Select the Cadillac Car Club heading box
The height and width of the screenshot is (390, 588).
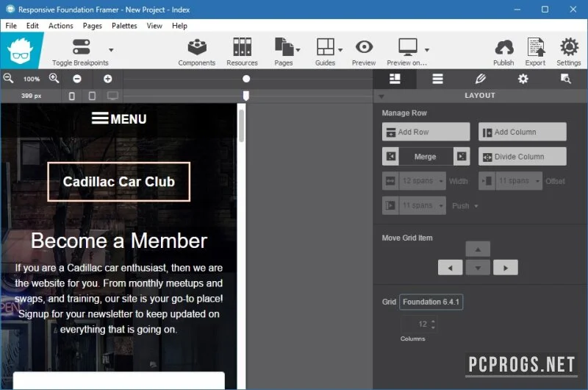click(119, 182)
